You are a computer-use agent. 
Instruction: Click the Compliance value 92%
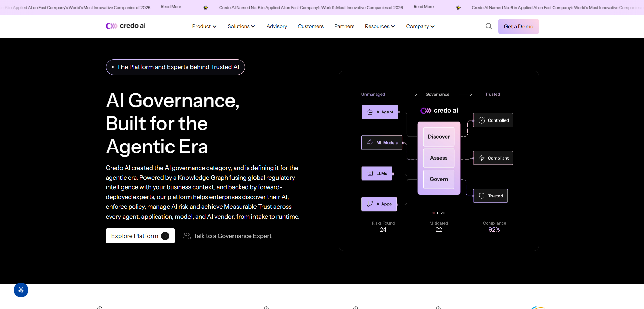494,230
